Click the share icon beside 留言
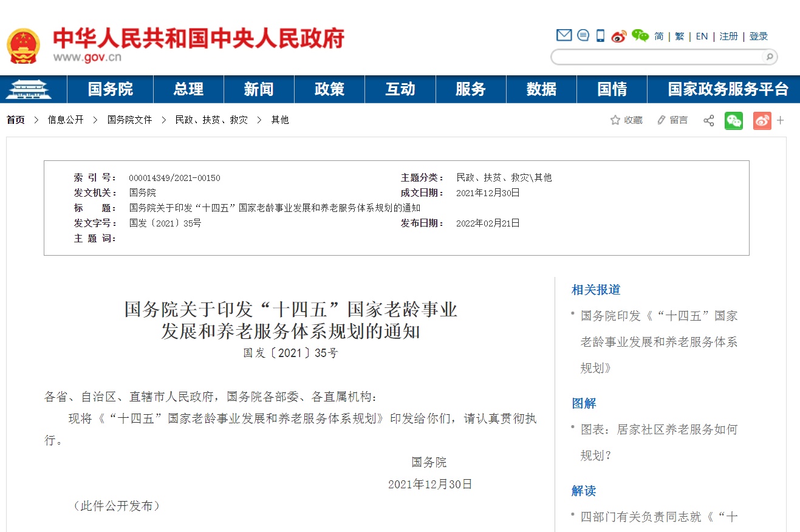 pyautogui.click(x=708, y=120)
